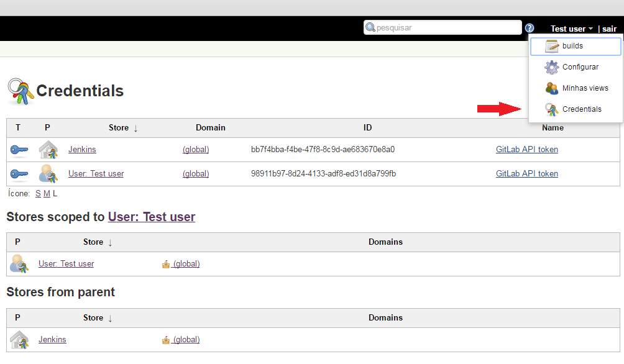Screen dimensions: 624x364
Task: Click the user icon in the Stores scoped table
Action: 19,264
